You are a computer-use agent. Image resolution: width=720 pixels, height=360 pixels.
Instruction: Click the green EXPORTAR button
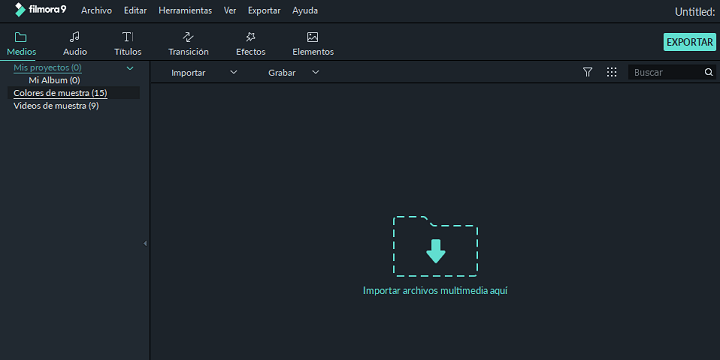[x=690, y=42]
